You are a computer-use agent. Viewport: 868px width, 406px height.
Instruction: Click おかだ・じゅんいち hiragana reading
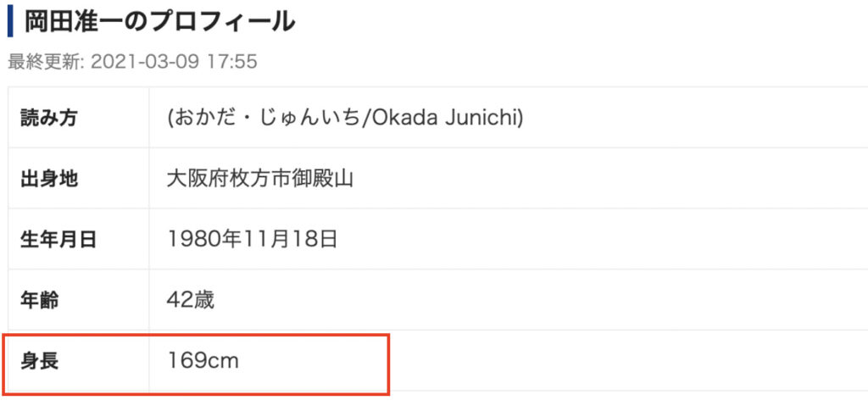tap(268, 118)
